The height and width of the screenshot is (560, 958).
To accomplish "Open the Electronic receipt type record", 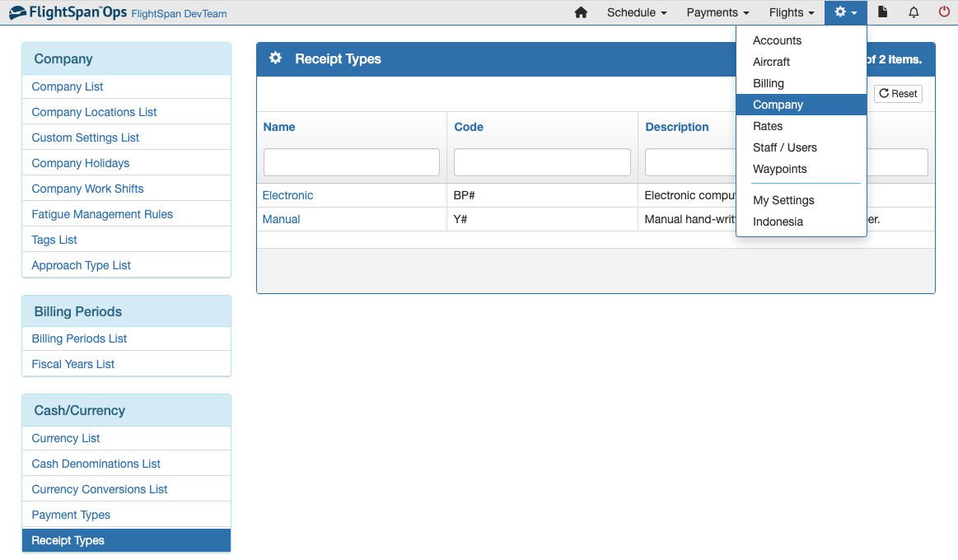I will click(287, 195).
